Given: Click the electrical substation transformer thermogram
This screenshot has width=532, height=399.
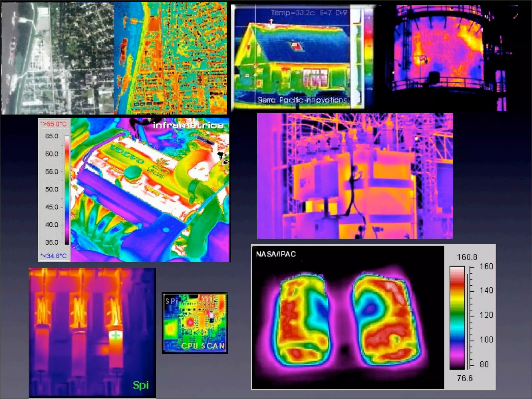Looking at the screenshot, I should click(x=355, y=176).
